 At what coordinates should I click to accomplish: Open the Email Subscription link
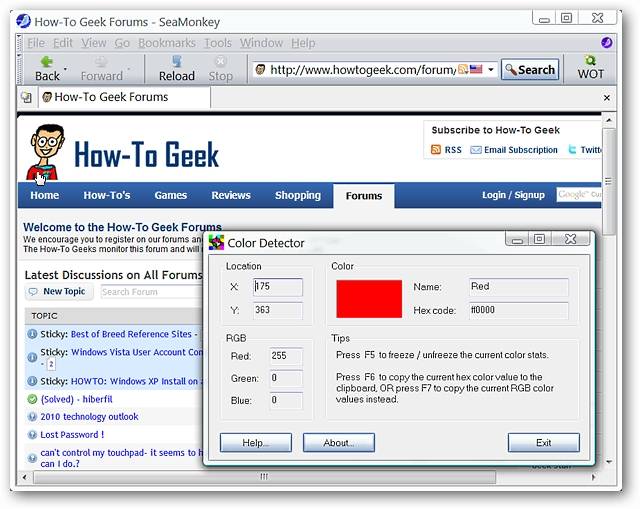point(520,150)
